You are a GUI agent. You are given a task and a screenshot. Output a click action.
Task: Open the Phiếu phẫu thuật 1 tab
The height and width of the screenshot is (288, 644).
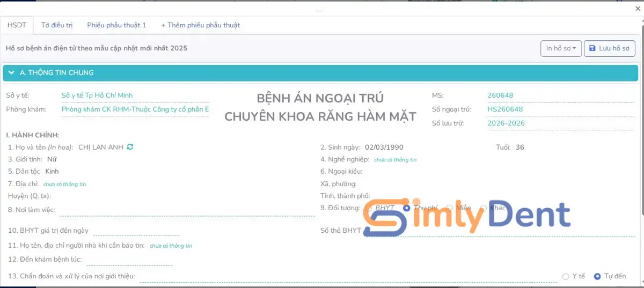116,25
